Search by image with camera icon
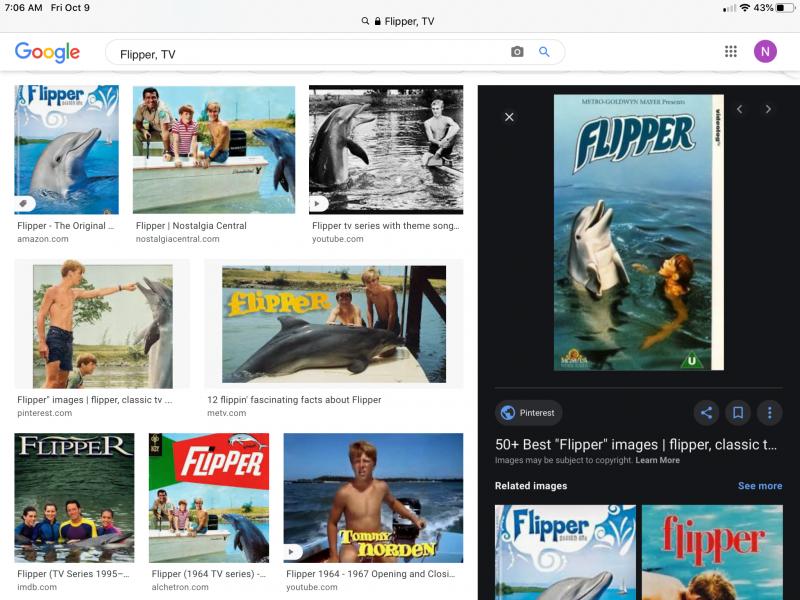 (517, 52)
